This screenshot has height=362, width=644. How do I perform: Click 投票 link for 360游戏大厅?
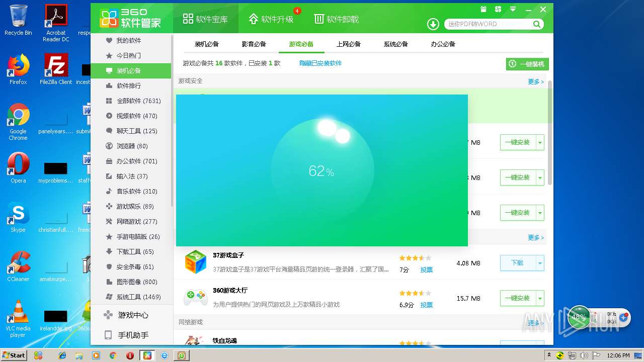click(427, 305)
